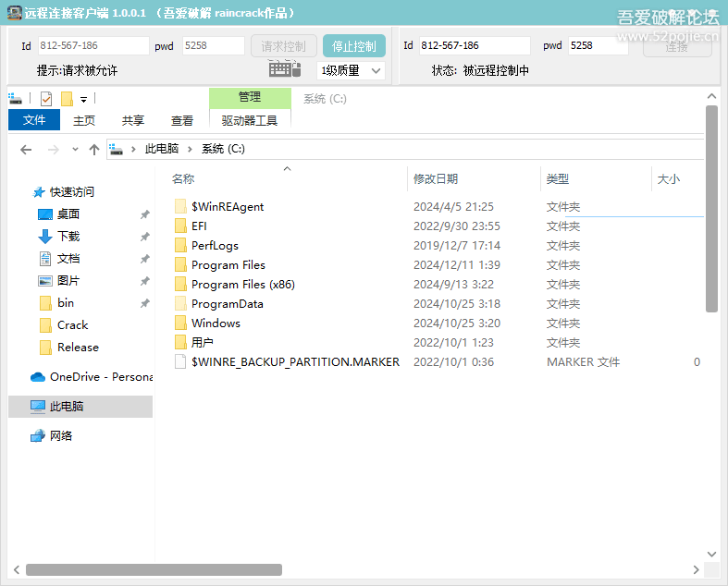Click the vertical scrollbar thumb

(711, 209)
